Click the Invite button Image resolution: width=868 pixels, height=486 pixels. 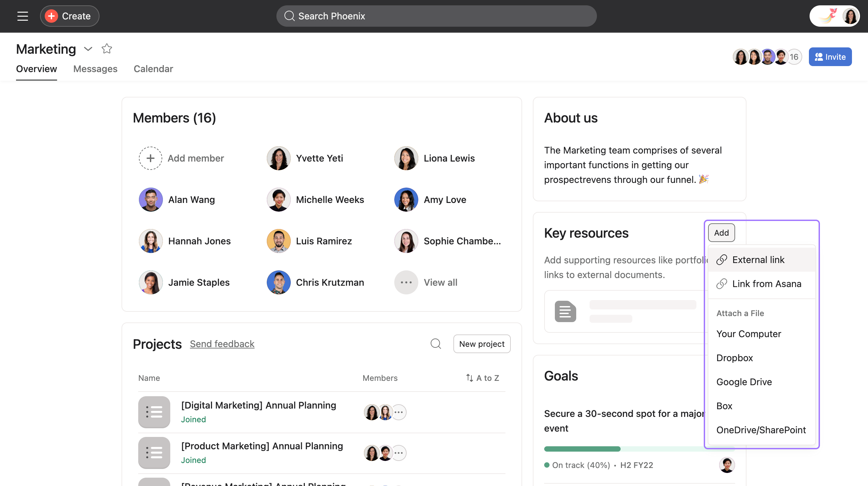(x=830, y=57)
